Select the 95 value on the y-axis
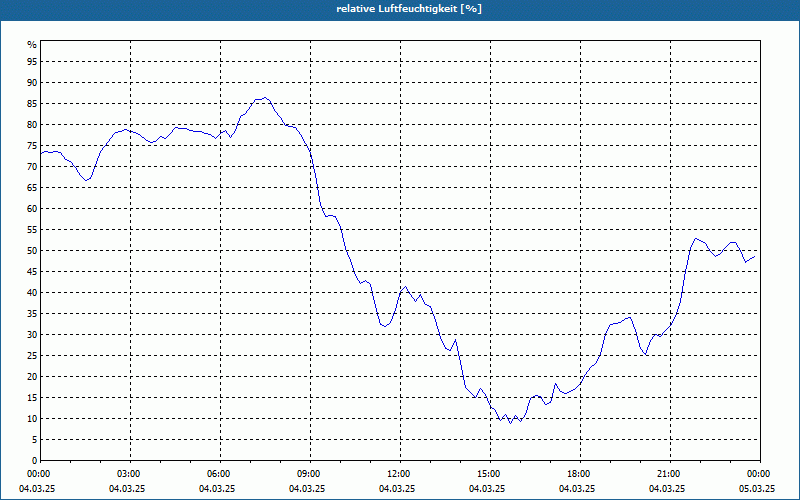The width and height of the screenshot is (800, 500). coord(32,62)
